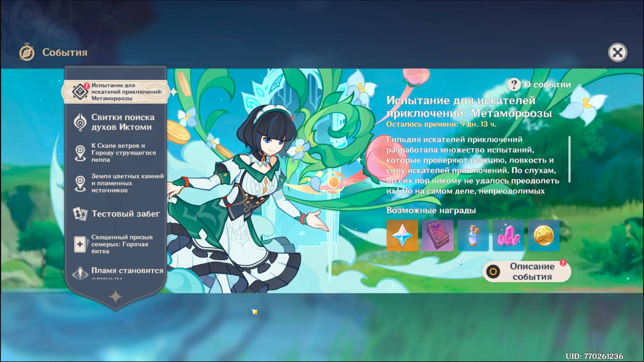Viewport: 644px width, 362px height.
Task: Click the event description scrollbar
Action: (x=569, y=159)
